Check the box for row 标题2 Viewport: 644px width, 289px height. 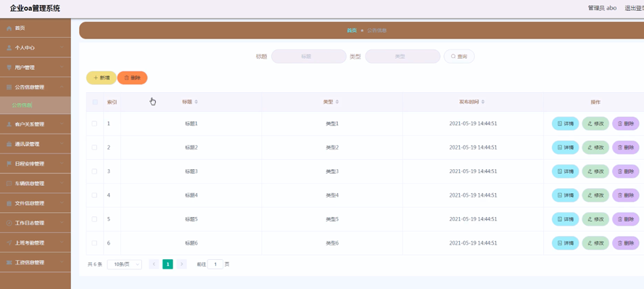[94, 147]
